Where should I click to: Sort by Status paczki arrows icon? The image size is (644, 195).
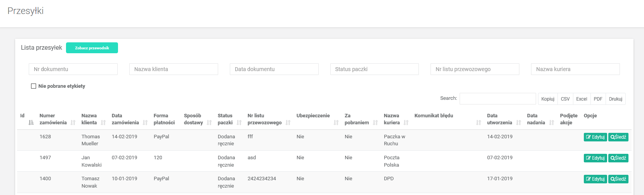tap(239, 123)
